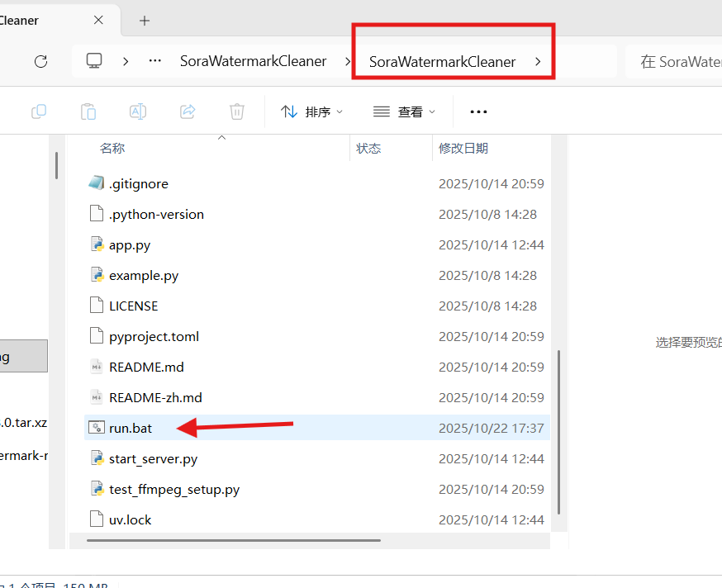Click the 2025/10/8 14:28 date of LICENSE
Viewport: 722px width, 588px height.
pyautogui.click(x=487, y=306)
